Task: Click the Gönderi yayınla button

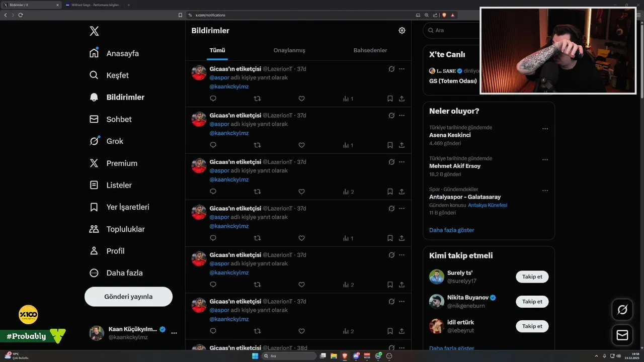Action: tap(128, 297)
